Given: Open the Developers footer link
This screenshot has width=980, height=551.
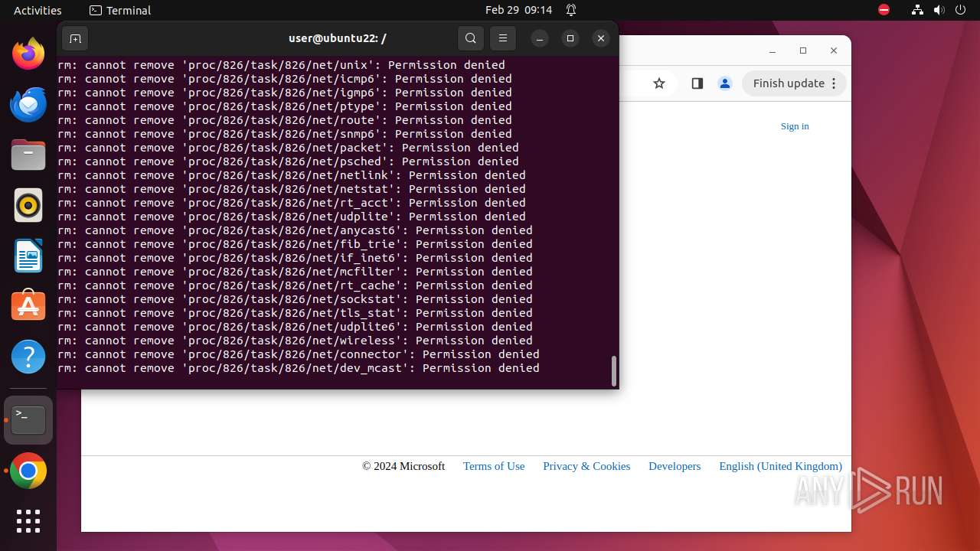Looking at the screenshot, I should point(675,466).
